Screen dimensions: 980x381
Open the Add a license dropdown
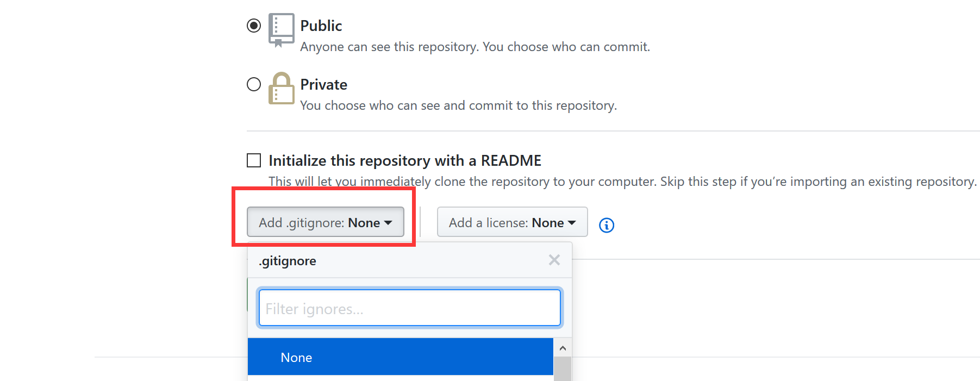click(x=512, y=222)
